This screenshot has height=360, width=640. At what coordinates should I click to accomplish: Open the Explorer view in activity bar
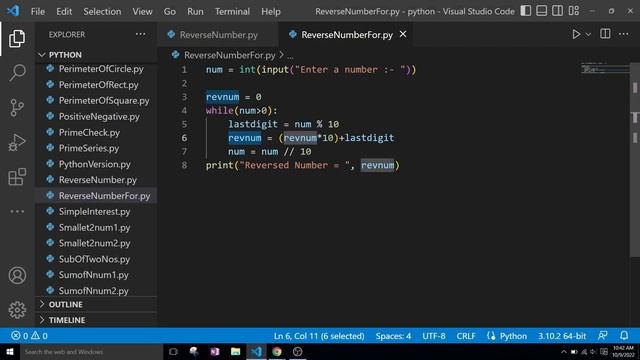(x=17, y=38)
